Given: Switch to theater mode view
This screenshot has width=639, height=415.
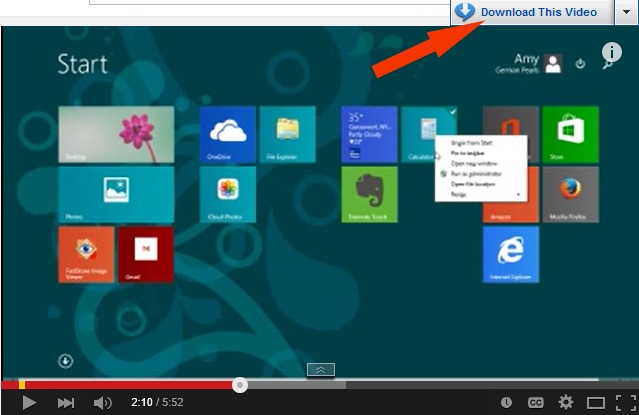Looking at the screenshot, I should coord(595,402).
